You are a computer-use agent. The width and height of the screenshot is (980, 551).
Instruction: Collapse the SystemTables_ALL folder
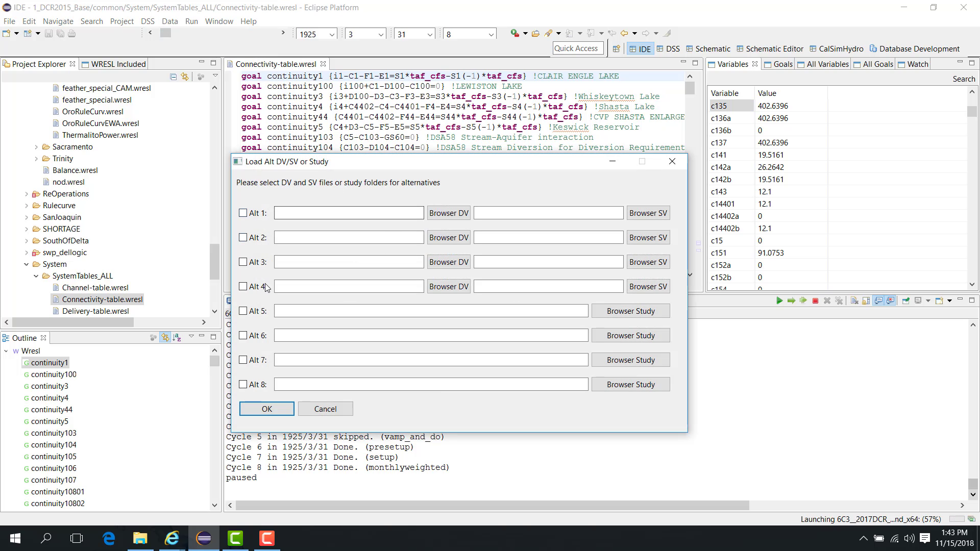pos(36,276)
